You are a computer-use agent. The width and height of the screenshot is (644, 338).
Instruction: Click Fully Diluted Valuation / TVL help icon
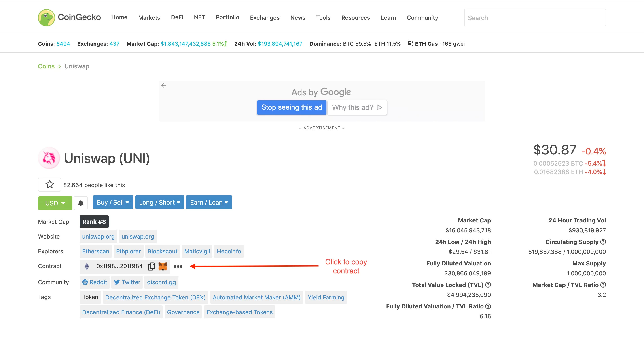(488, 306)
